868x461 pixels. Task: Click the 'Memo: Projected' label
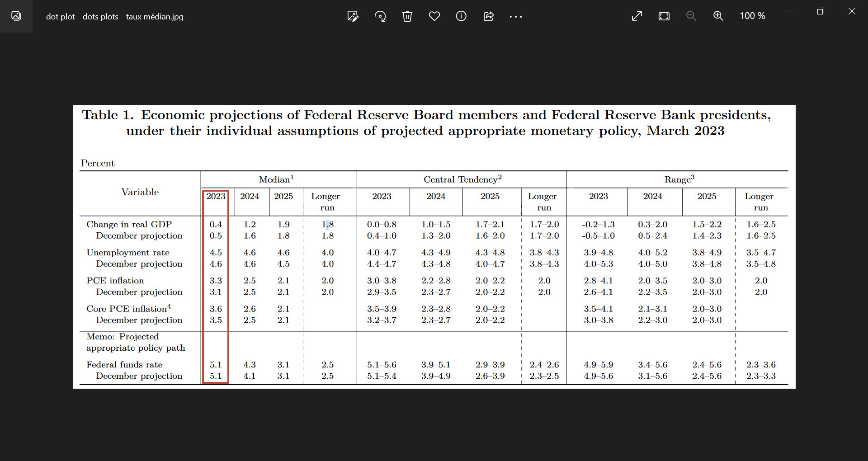point(123,337)
